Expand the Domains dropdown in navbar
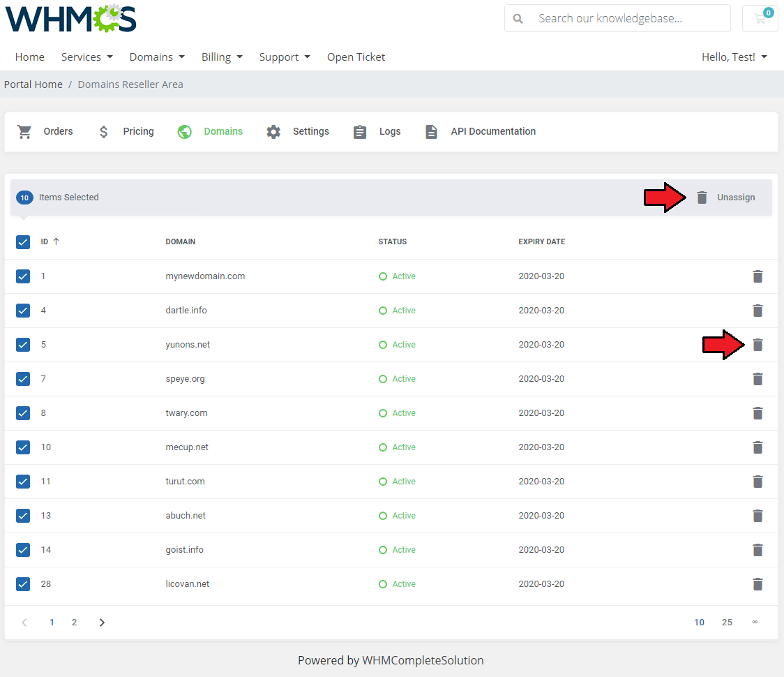 [157, 57]
